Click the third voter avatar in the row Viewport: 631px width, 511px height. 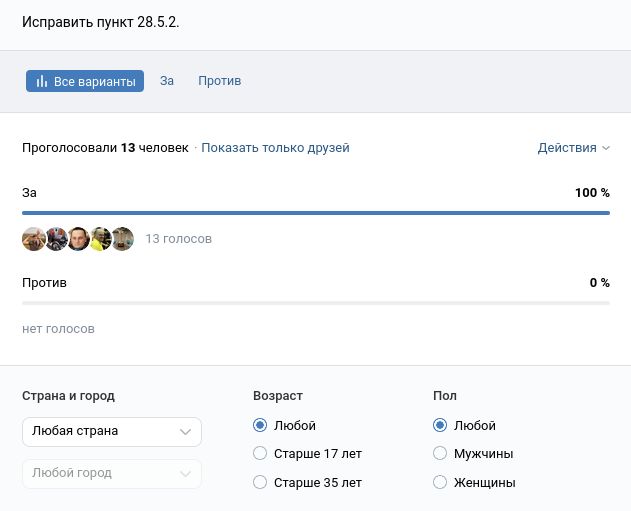coord(78,239)
